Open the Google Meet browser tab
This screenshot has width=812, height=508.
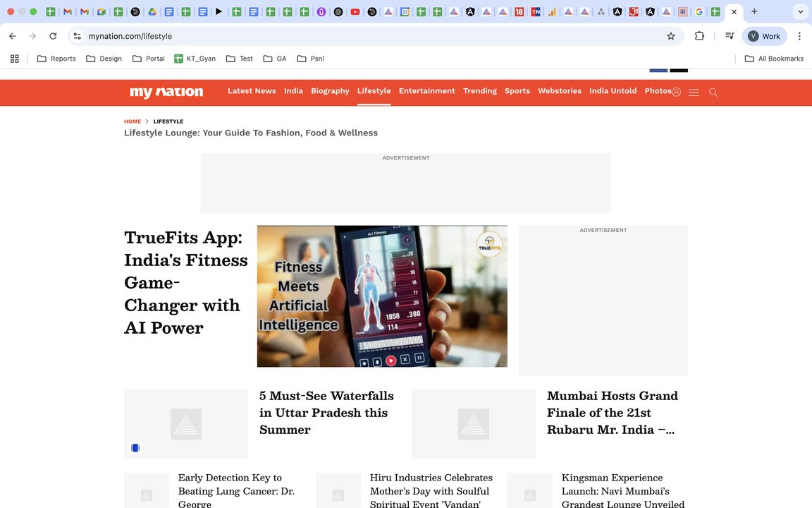[101, 11]
